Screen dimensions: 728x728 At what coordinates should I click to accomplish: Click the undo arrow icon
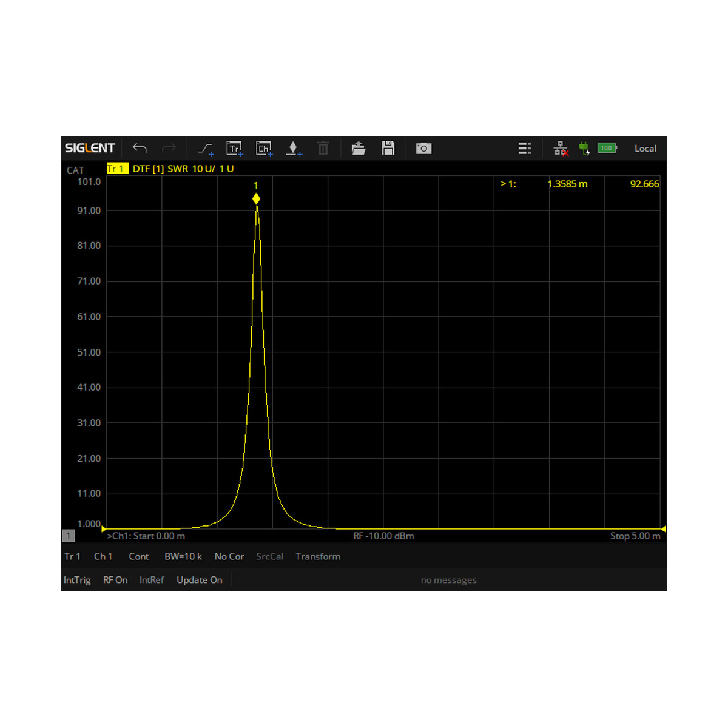pos(140,148)
